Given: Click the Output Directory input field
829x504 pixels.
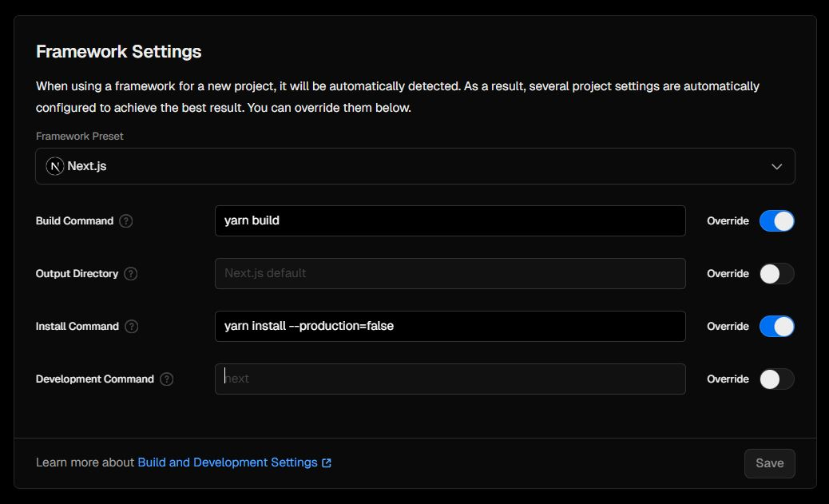Looking at the screenshot, I should [450, 273].
